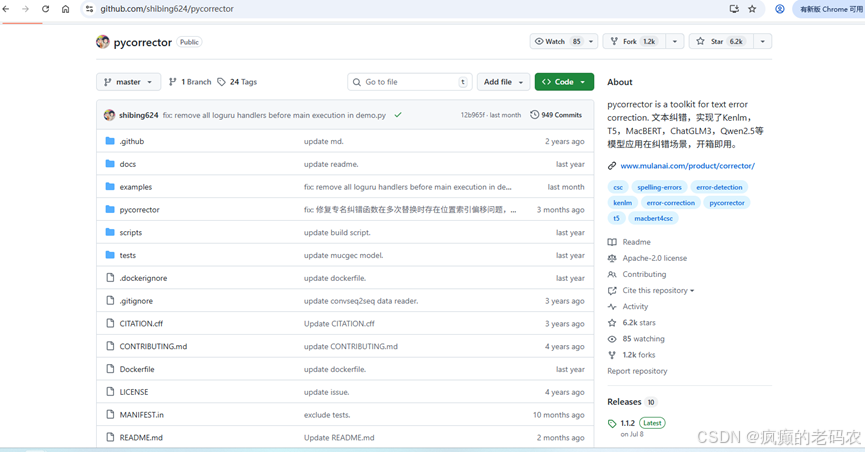Click the file icon for LICENSE
Screen dimensions: 865x452
(x=110, y=391)
